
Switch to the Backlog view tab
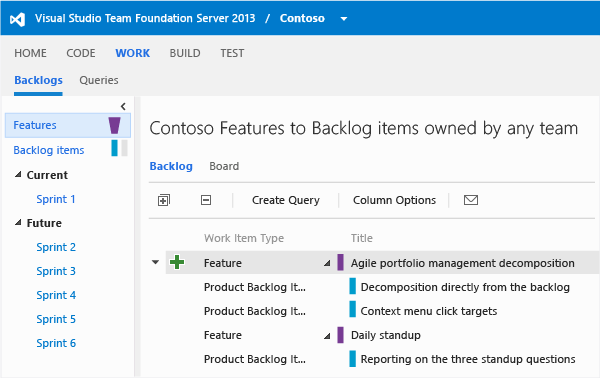pyautogui.click(x=171, y=166)
